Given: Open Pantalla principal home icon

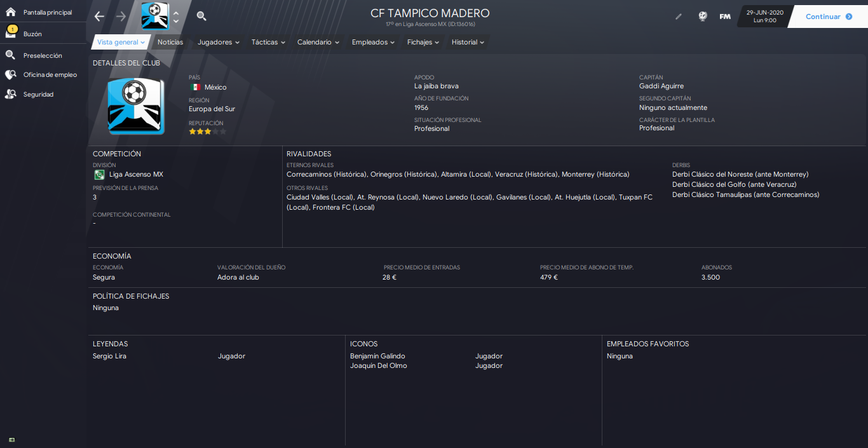Looking at the screenshot, I should pyautogui.click(x=10, y=12).
